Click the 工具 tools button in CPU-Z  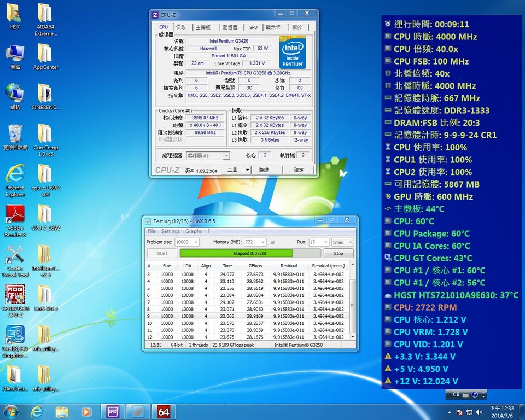tap(232, 170)
